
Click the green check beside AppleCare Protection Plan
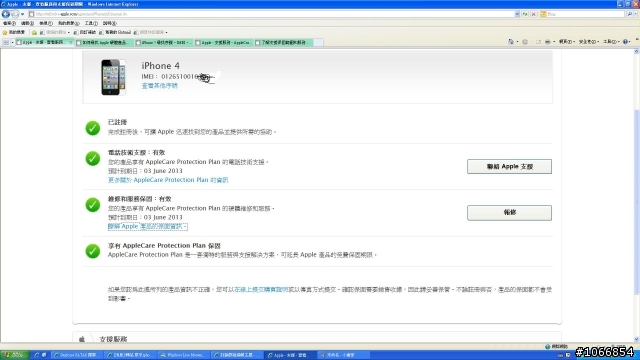(93, 251)
